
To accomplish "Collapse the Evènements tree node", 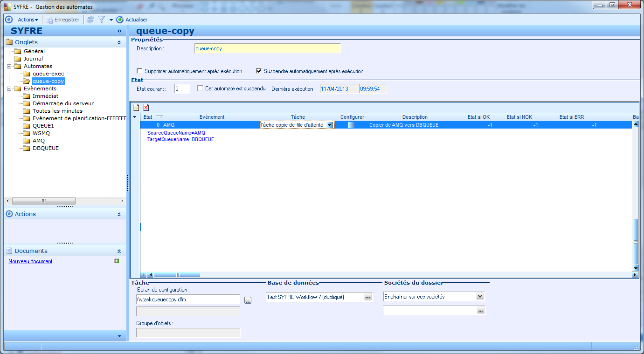I will (x=9, y=88).
